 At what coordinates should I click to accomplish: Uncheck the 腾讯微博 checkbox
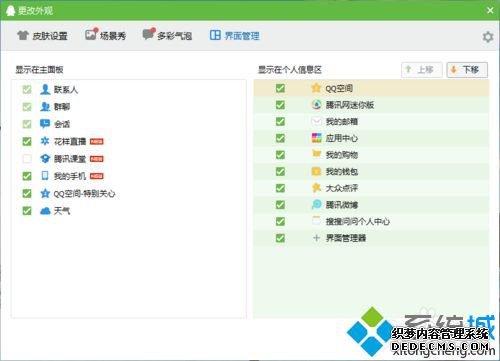point(280,205)
